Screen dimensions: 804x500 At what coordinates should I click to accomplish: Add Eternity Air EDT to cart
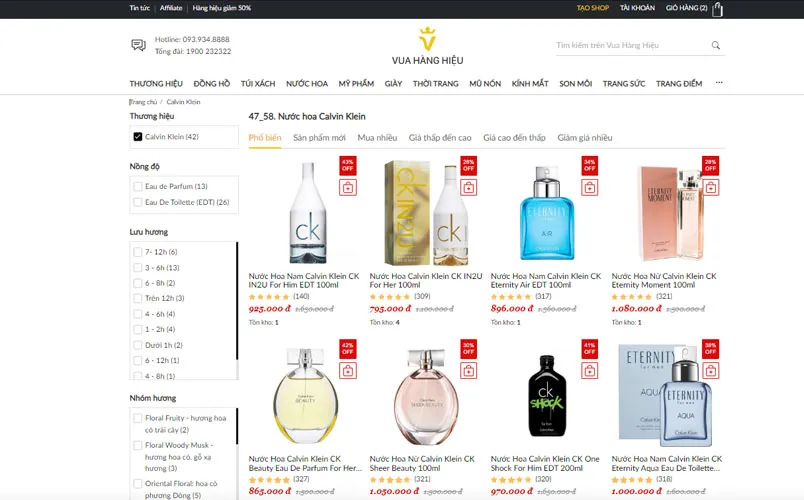pos(590,188)
